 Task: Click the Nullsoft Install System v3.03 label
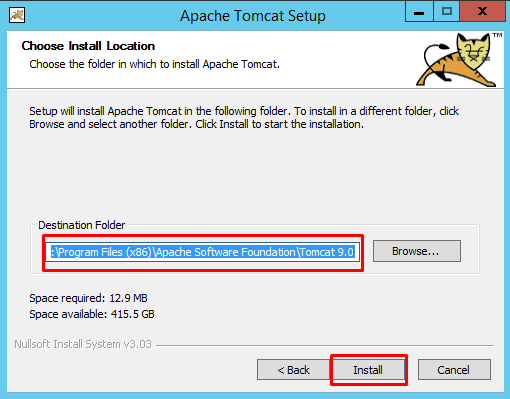coord(83,344)
